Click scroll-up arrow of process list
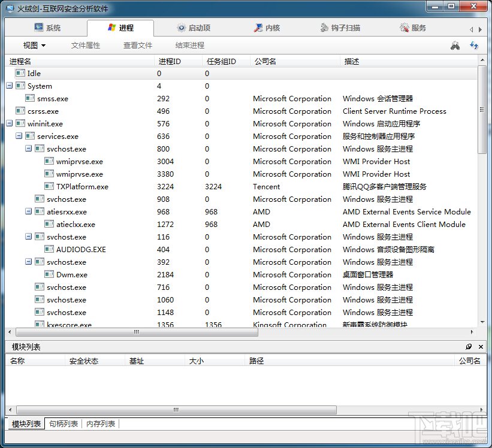This screenshot has width=492, height=448. pos(482,60)
